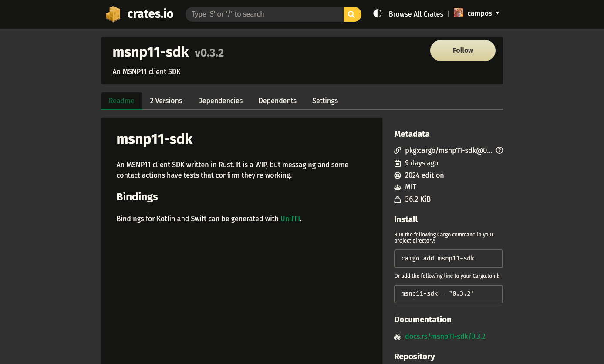Image resolution: width=604 pixels, height=364 pixels.
Task: Click the 2024 edition text
Action: tap(425, 175)
